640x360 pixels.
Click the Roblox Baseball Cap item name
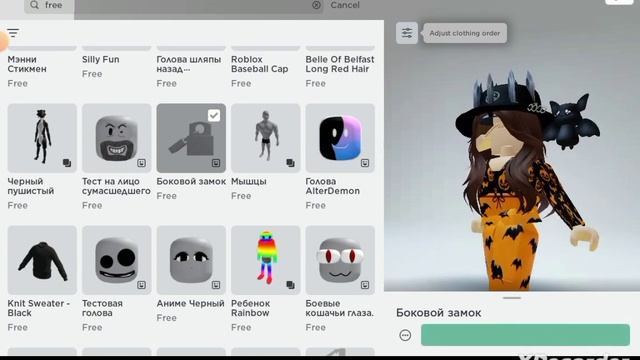coord(260,64)
